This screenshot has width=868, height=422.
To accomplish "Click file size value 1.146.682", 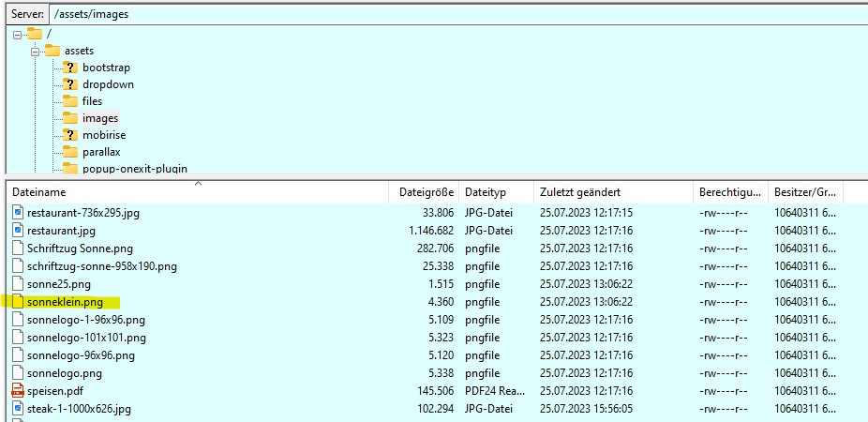I will (431, 231).
